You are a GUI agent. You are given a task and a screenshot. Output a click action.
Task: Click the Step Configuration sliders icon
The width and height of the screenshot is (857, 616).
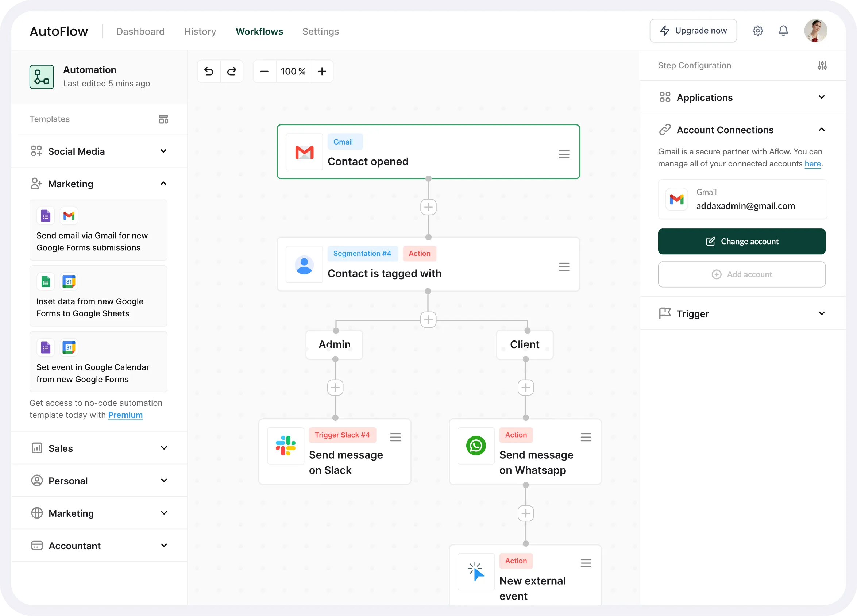822,65
